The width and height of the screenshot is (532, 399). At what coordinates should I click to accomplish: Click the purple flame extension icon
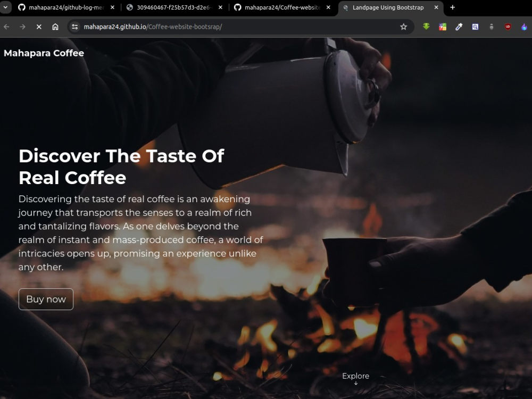tap(523, 26)
